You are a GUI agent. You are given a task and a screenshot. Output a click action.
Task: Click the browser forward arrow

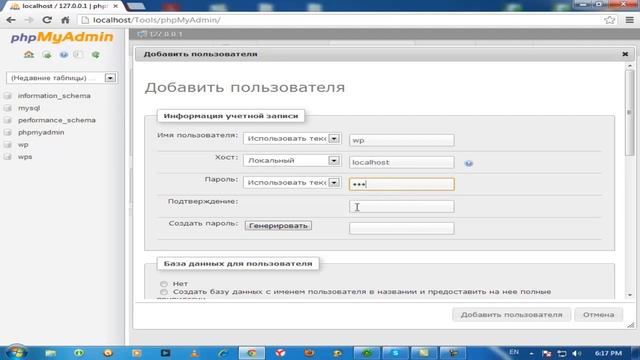(29, 20)
